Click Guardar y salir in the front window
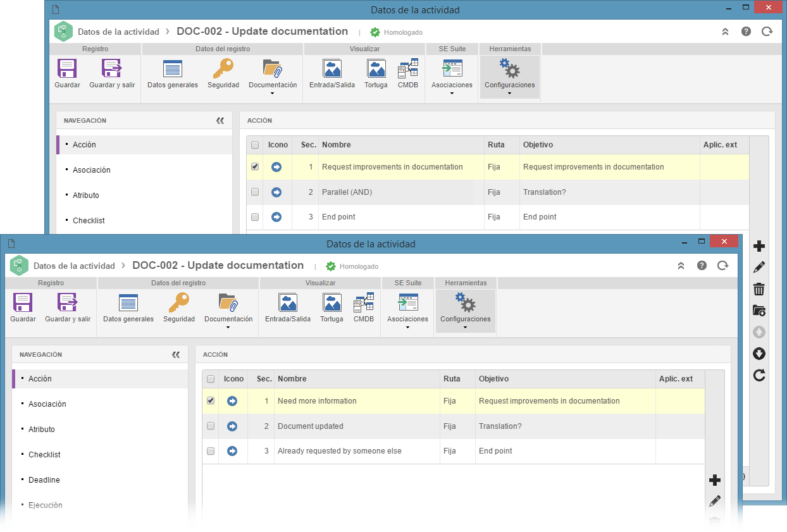Image resolution: width=787 pixels, height=532 pixels. (x=68, y=307)
